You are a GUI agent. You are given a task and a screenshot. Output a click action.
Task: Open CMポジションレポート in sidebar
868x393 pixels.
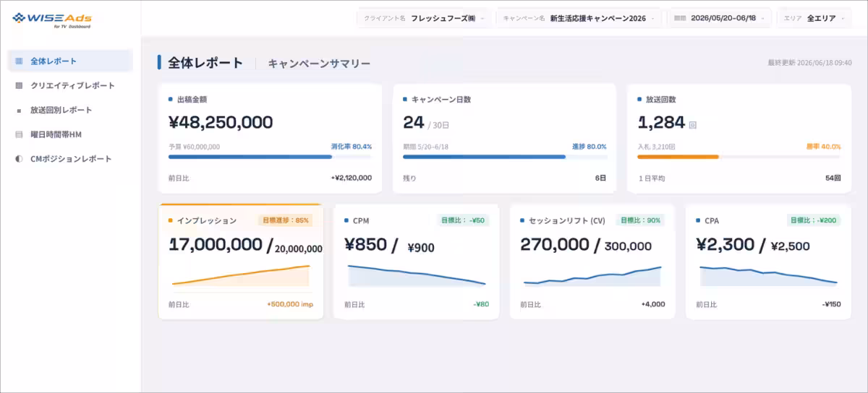(x=70, y=158)
